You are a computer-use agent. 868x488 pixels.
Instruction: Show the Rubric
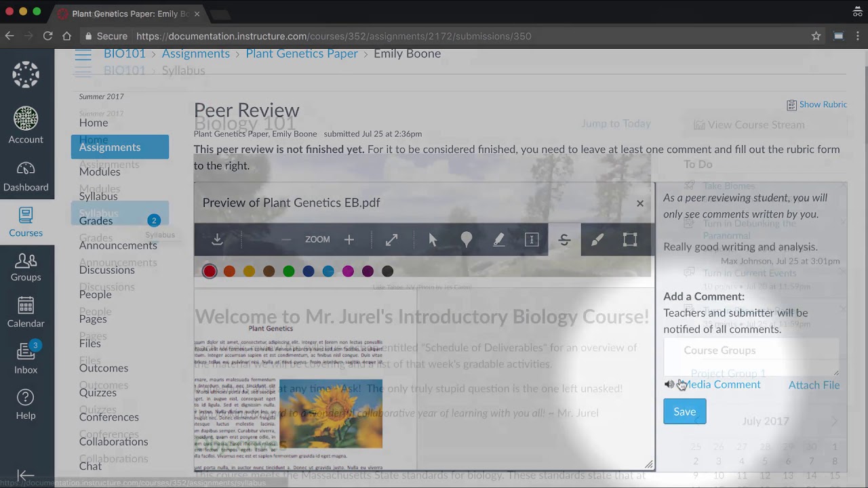point(817,104)
